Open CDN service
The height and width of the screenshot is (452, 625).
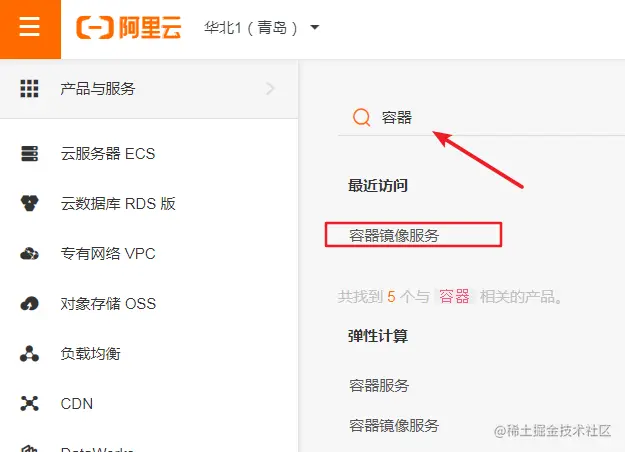pyautogui.click(x=77, y=404)
